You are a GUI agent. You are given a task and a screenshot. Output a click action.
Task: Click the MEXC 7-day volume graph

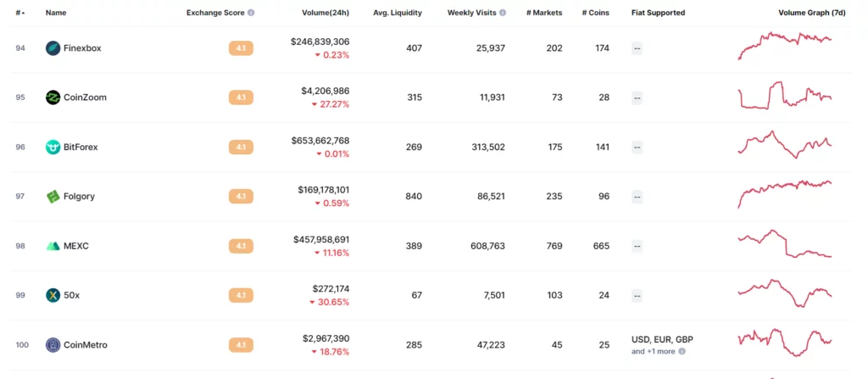pos(785,244)
